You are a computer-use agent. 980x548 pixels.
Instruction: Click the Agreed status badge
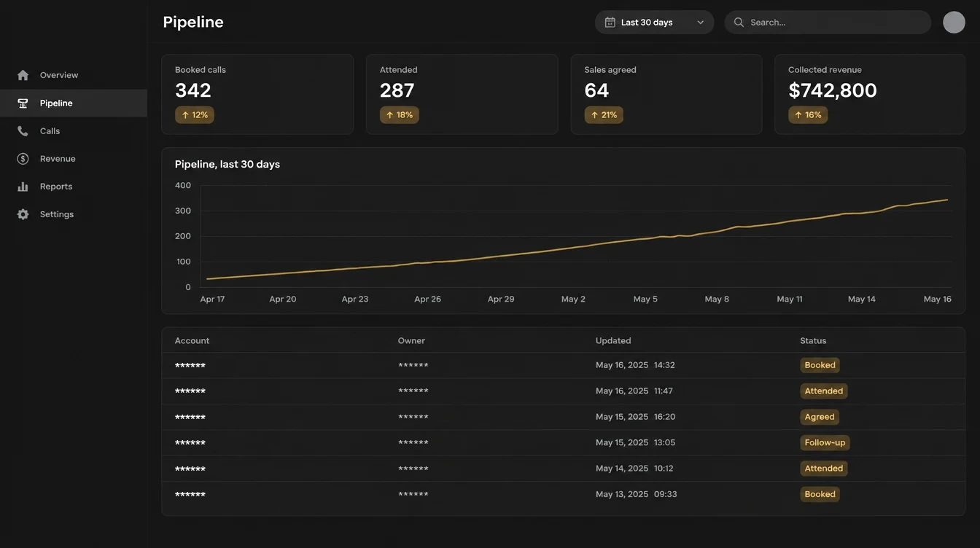tap(820, 417)
